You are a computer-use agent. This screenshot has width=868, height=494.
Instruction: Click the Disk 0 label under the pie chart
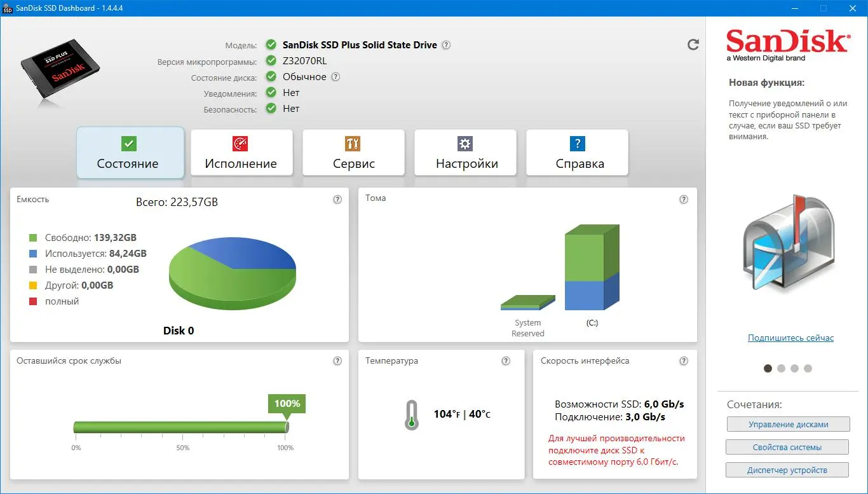click(179, 331)
